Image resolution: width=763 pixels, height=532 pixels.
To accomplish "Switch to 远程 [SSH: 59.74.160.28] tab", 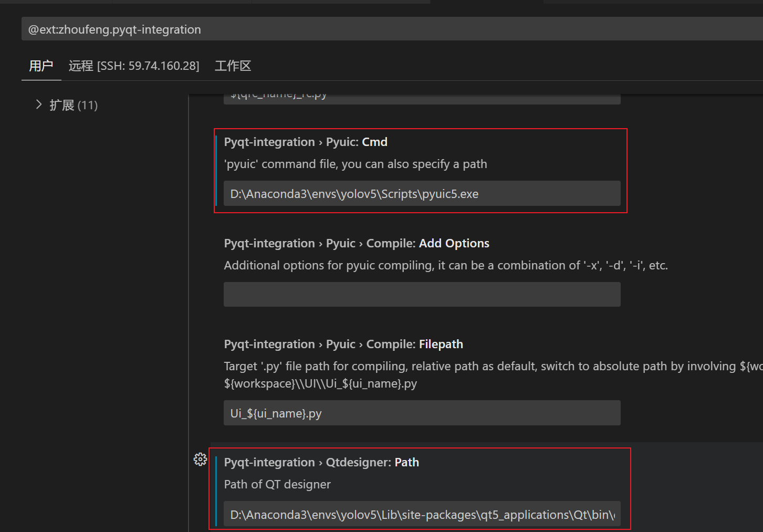I will (x=134, y=66).
